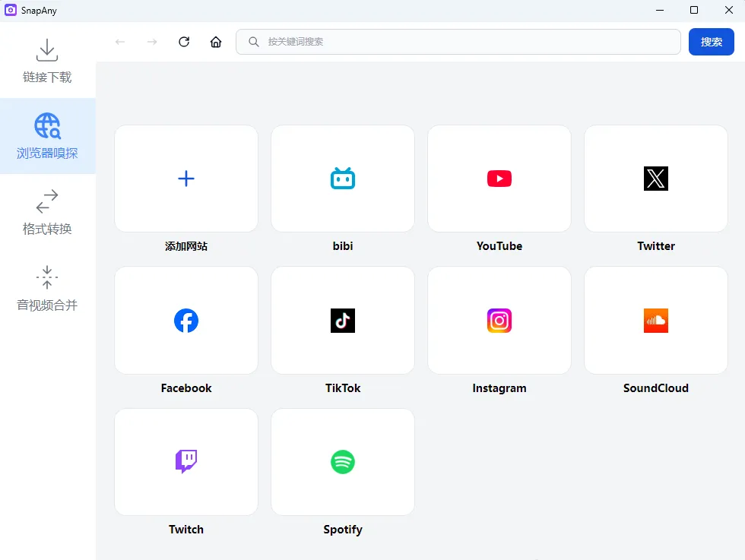Open the Spotify site tile

tap(343, 462)
